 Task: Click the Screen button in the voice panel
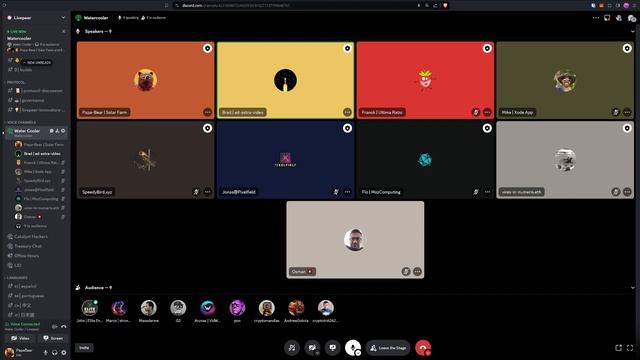click(x=53, y=338)
